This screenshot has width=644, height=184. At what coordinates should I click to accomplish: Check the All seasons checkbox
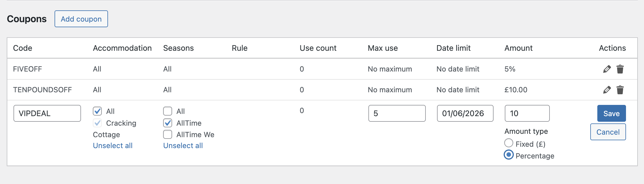(x=168, y=111)
